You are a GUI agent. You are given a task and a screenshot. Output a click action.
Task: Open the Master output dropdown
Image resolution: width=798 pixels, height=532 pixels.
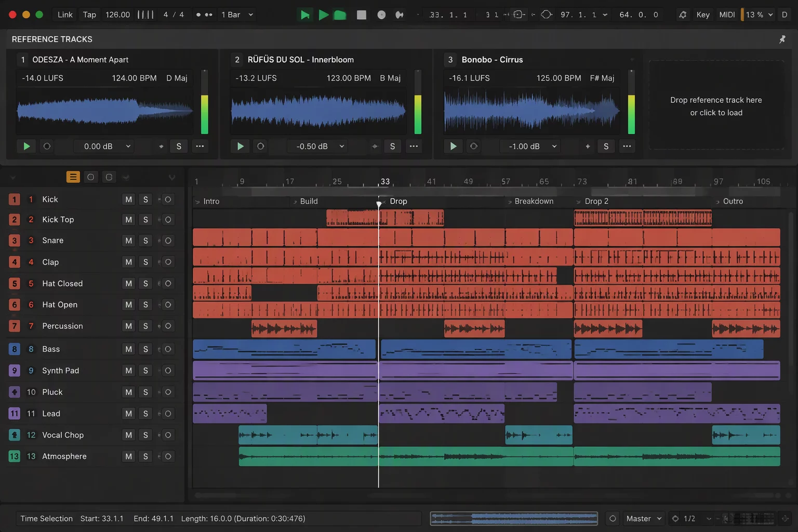tap(644, 518)
